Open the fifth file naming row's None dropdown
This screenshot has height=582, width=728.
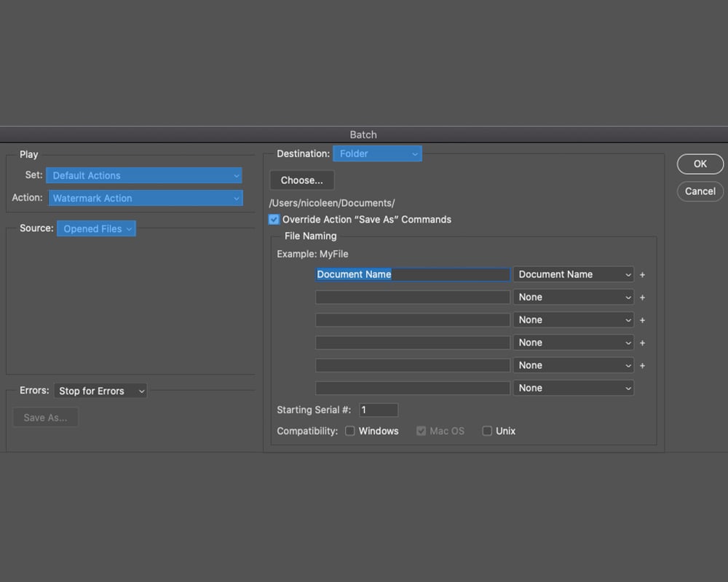(574, 365)
